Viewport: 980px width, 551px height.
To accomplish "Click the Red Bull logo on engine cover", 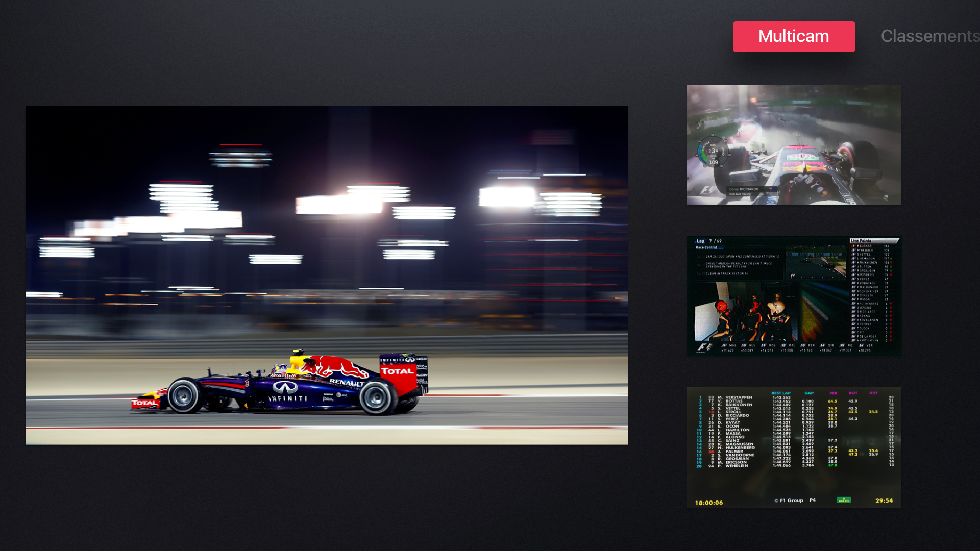I will coord(334,366).
